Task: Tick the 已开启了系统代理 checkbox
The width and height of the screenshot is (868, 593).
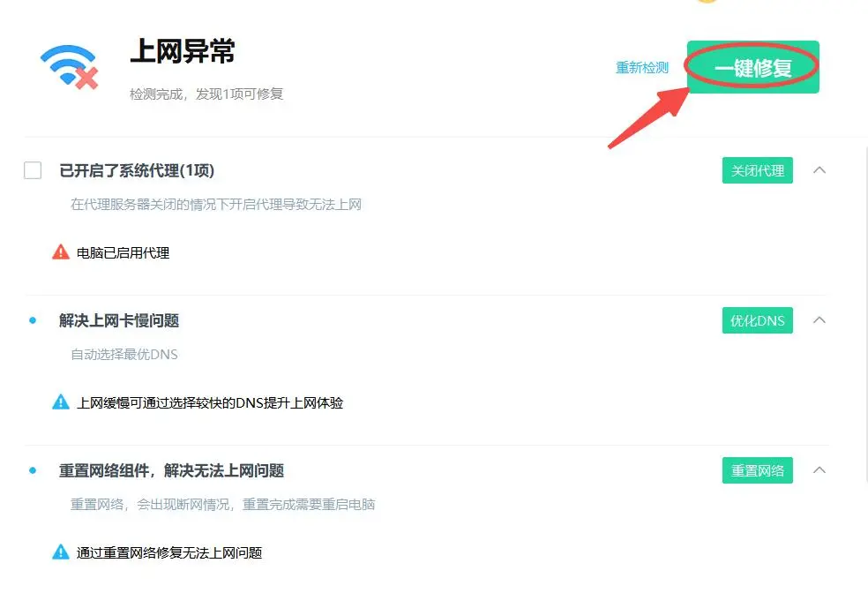Action: (33, 170)
